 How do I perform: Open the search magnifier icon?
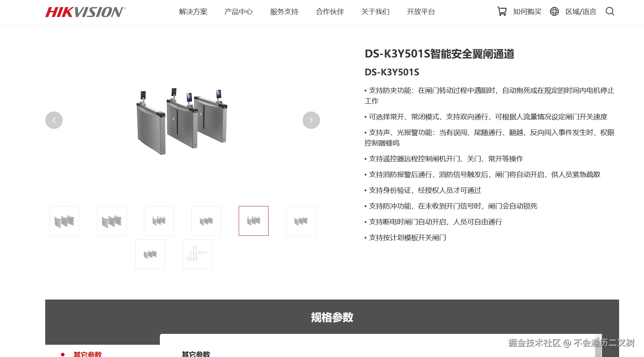(x=610, y=12)
